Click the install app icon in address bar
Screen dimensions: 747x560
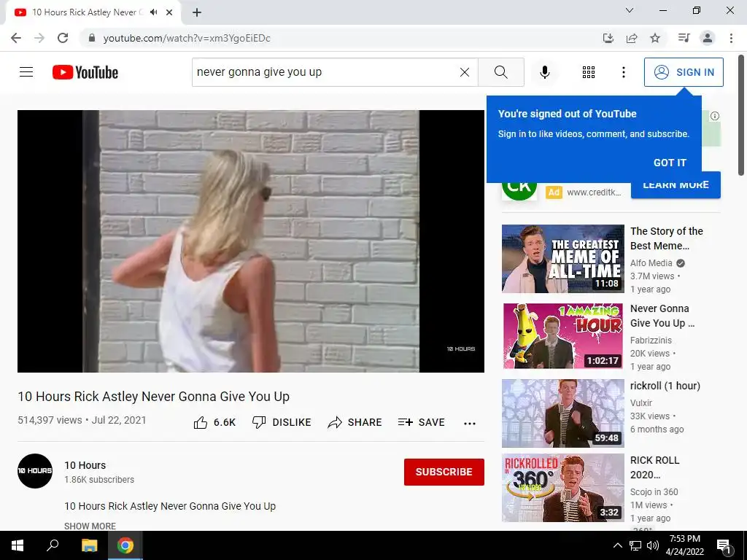[x=608, y=38]
